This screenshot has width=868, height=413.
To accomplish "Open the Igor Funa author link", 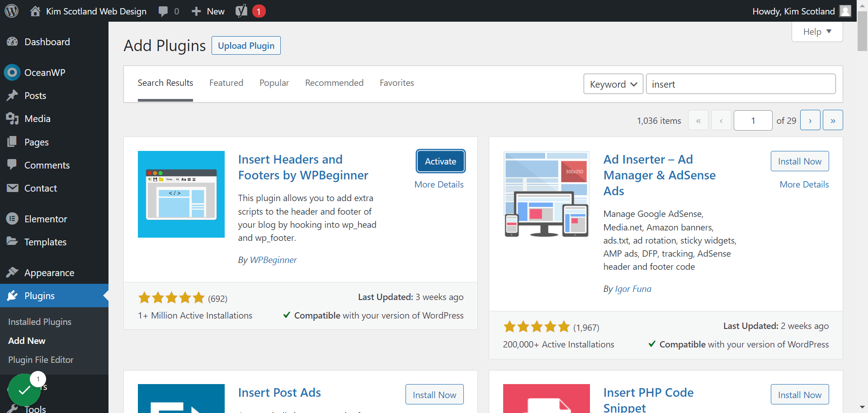I will point(633,289).
